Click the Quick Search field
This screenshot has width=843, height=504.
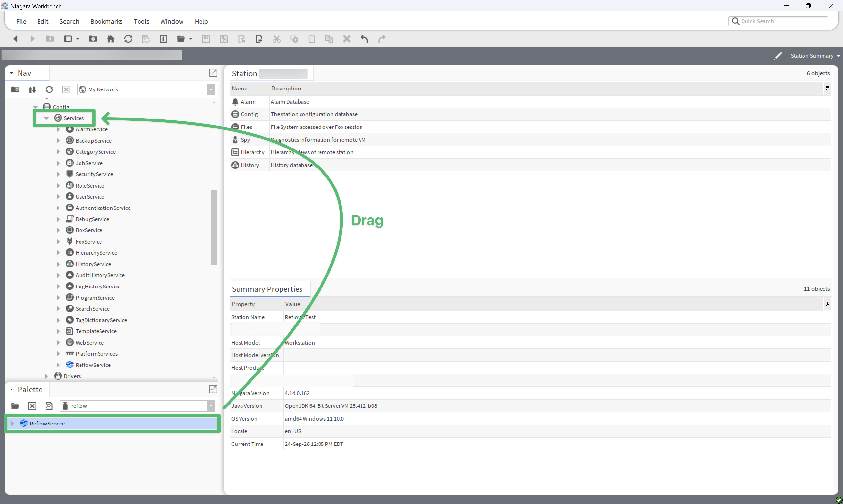click(778, 21)
